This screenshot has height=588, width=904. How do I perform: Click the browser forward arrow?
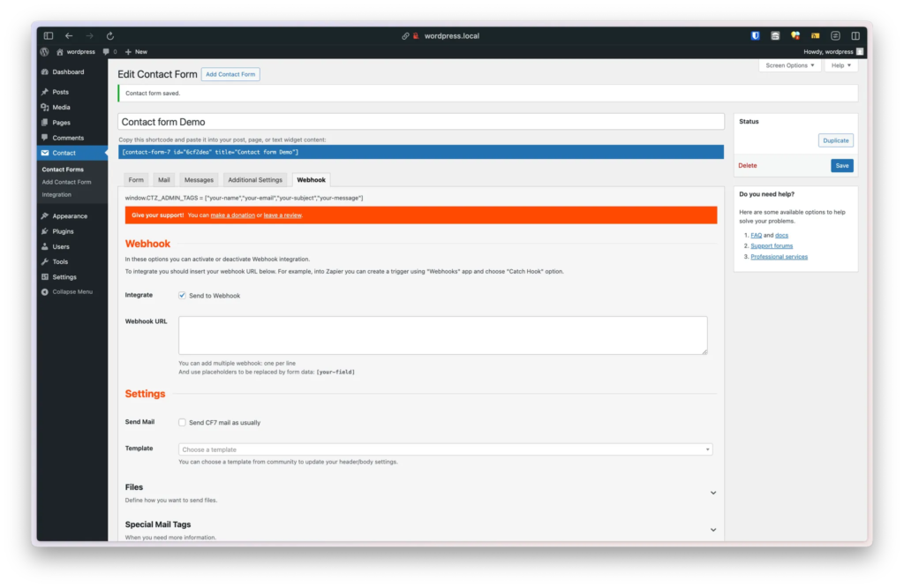(x=89, y=35)
